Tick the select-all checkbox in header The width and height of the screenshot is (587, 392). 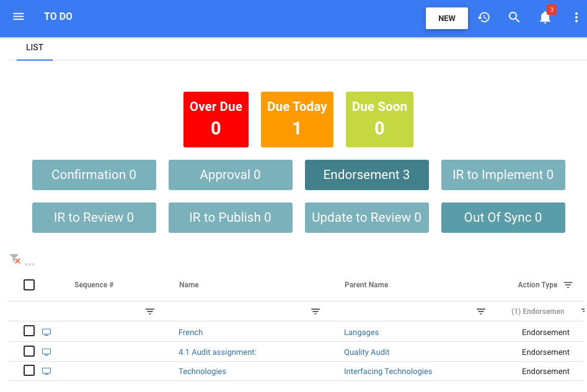click(x=29, y=285)
